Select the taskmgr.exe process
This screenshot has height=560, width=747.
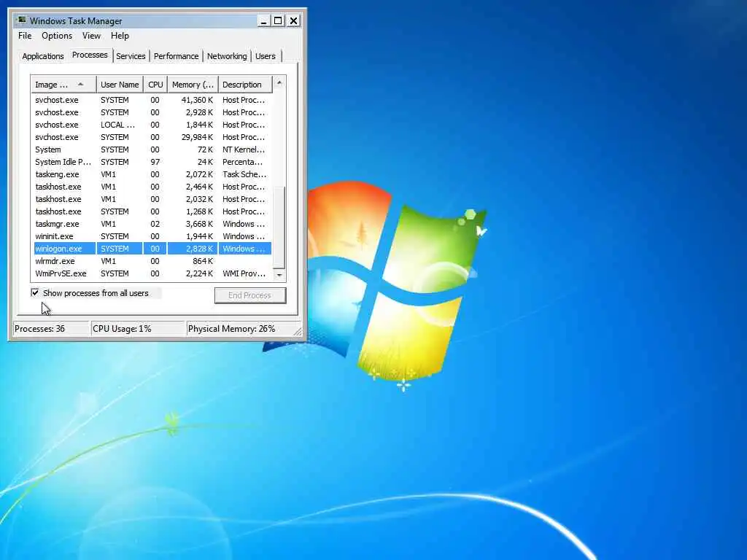pos(152,224)
